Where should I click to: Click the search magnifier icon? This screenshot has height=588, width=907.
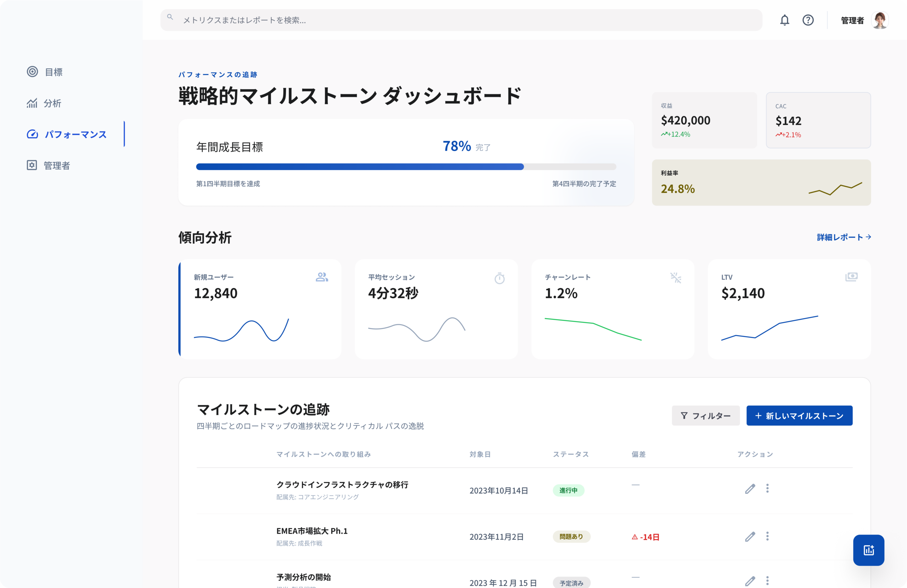click(170, 17)
